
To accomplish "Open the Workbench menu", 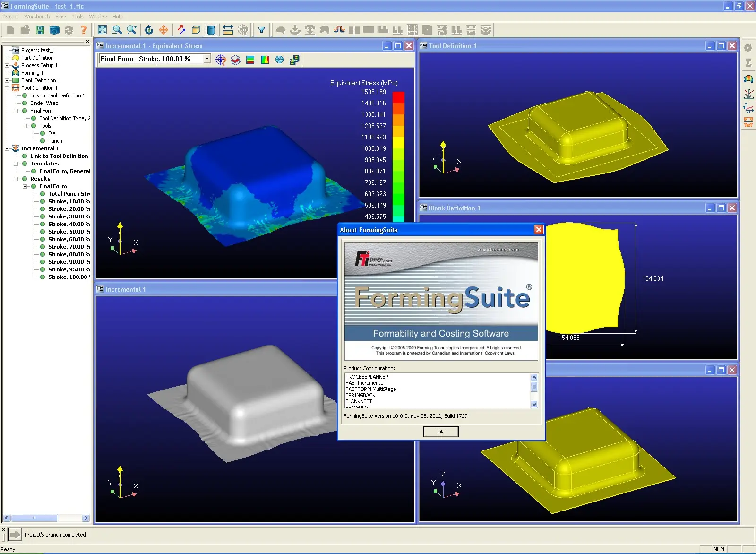I will 37,17.
